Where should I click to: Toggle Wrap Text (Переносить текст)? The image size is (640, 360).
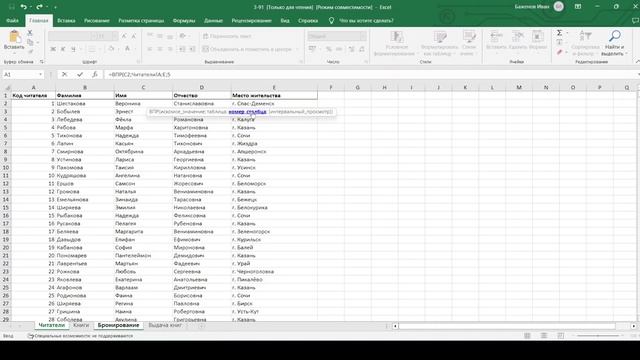[227, 36]
